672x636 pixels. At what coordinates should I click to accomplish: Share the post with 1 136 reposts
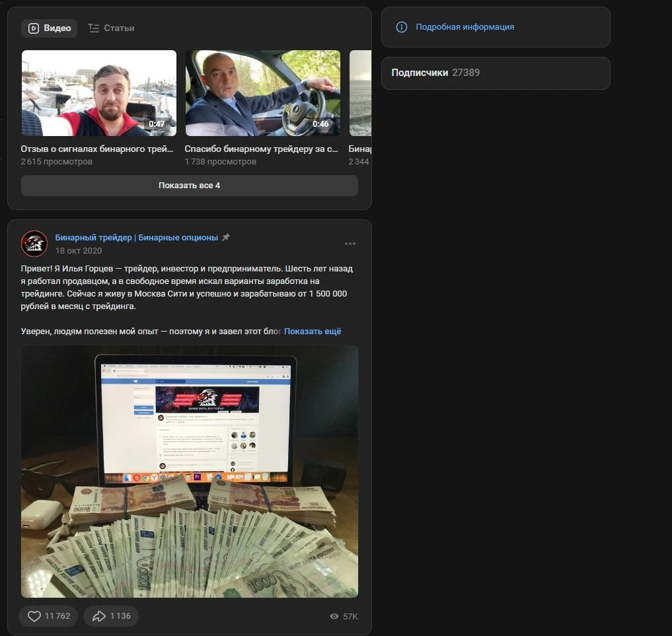coord(111,616)
